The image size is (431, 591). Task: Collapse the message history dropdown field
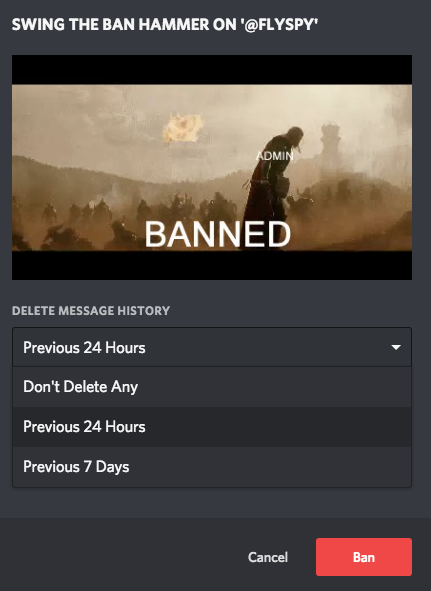212,347
